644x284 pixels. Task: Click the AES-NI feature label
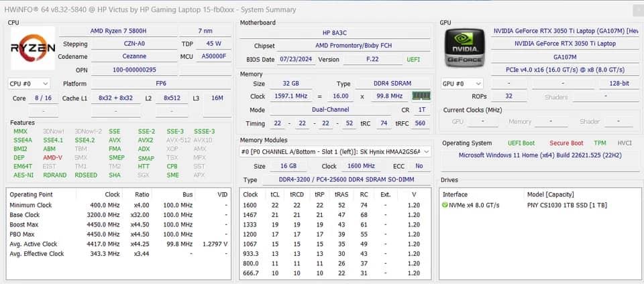[x=23, y=175]
